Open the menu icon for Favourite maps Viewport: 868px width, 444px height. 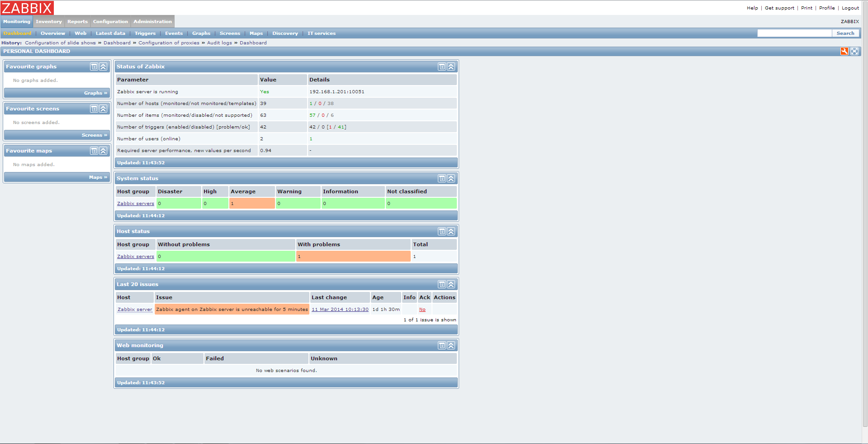coord(94,151)
